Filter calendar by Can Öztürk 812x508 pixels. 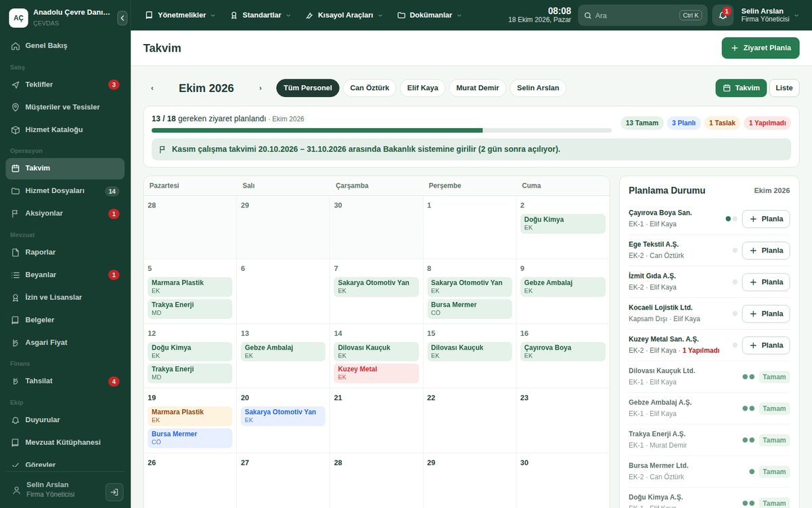[369, 88]
